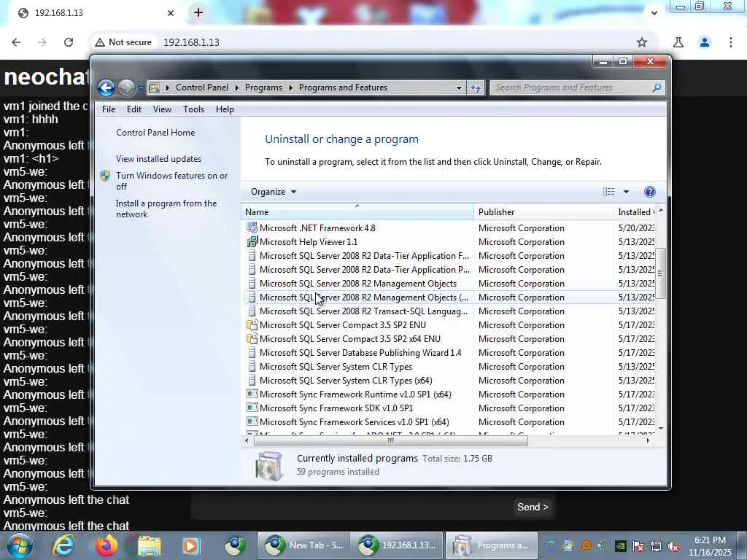Close the 192.168.1.13 browser tab
747x560 pixels.
click(x=171, y=13)
